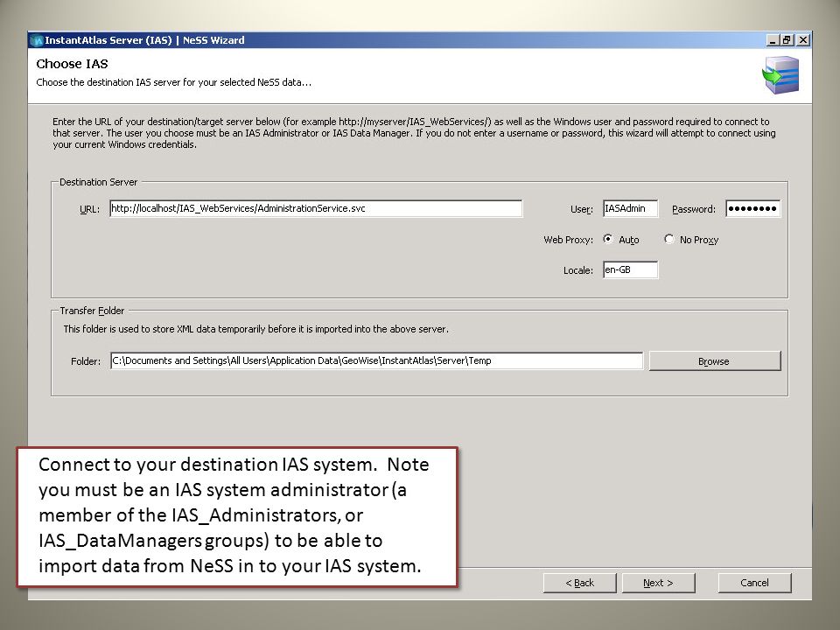Click the 'Destination Server' group label
Viewport: 840px width, 630px height.
pyautogui.click(x=98, y=182)
